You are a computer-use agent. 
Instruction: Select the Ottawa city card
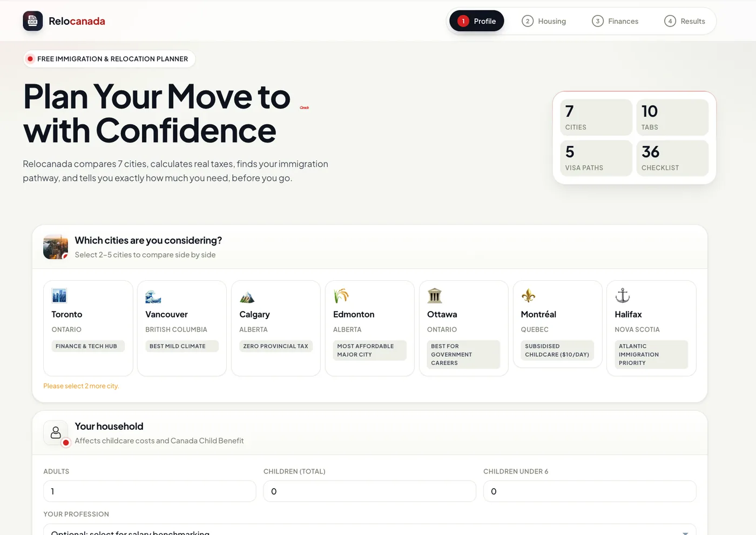click(464, 328)
